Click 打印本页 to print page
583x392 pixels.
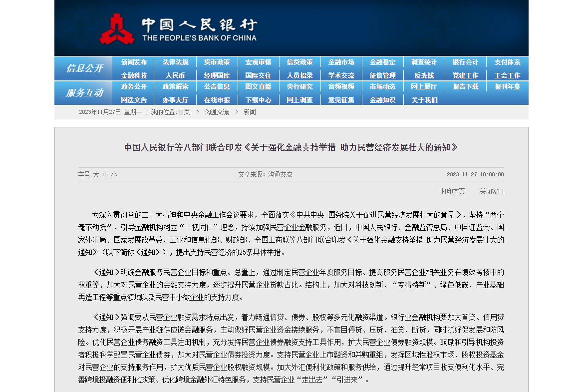[x=453, y=191]
